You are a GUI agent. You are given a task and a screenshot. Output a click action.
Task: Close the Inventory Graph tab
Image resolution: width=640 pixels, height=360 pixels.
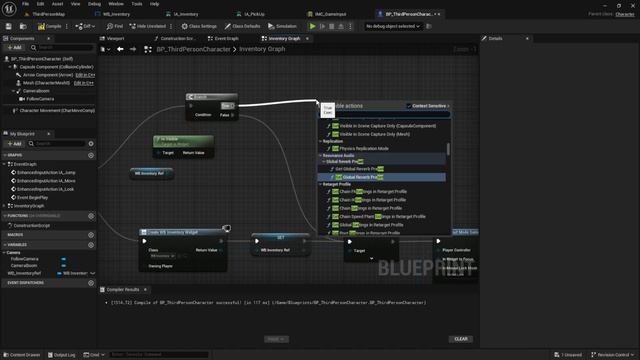click(307, 38)
